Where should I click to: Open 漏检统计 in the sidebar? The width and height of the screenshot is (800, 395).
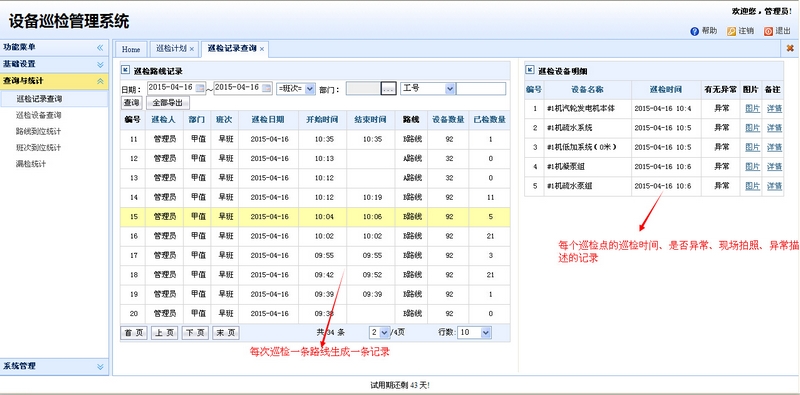pos(31,164)
